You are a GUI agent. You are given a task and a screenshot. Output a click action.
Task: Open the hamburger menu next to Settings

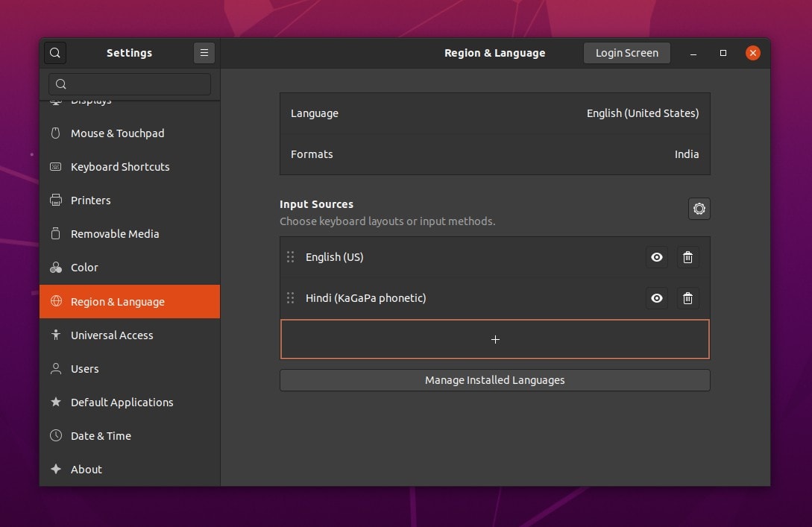[204, 53]
